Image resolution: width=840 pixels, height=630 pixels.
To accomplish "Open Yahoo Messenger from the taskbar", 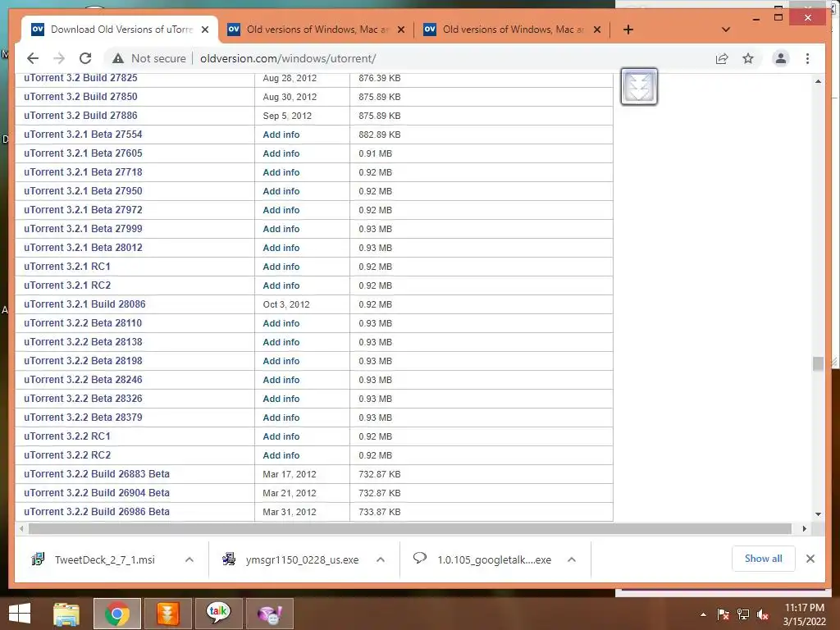I will click(x=269, y=614).
